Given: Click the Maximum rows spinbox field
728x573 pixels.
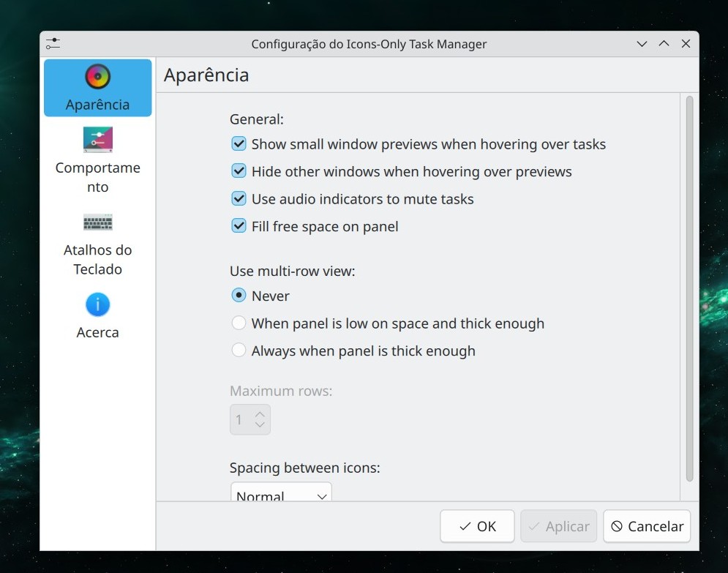Looking at the screenshot, I should point(241,420).
